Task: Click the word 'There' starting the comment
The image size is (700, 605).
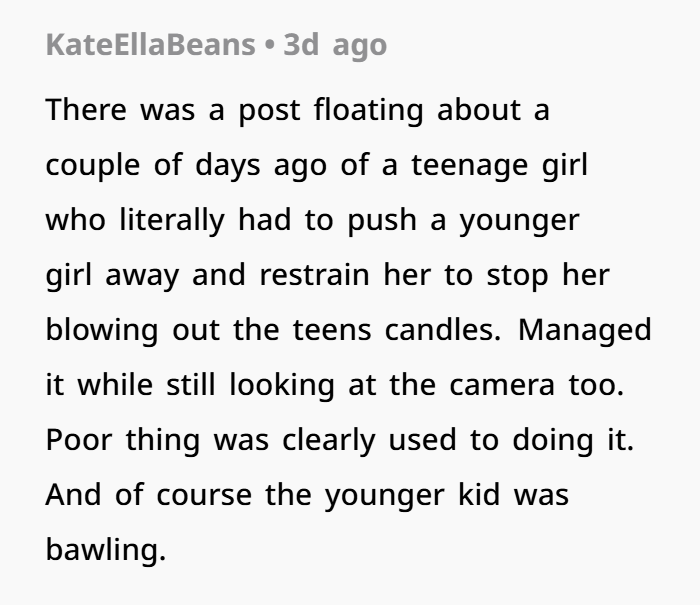Action: coord(86,110)
